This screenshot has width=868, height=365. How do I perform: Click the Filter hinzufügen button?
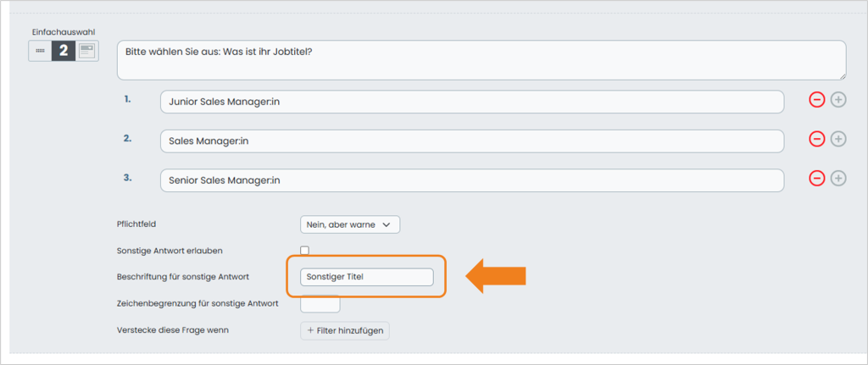point(345,331)
